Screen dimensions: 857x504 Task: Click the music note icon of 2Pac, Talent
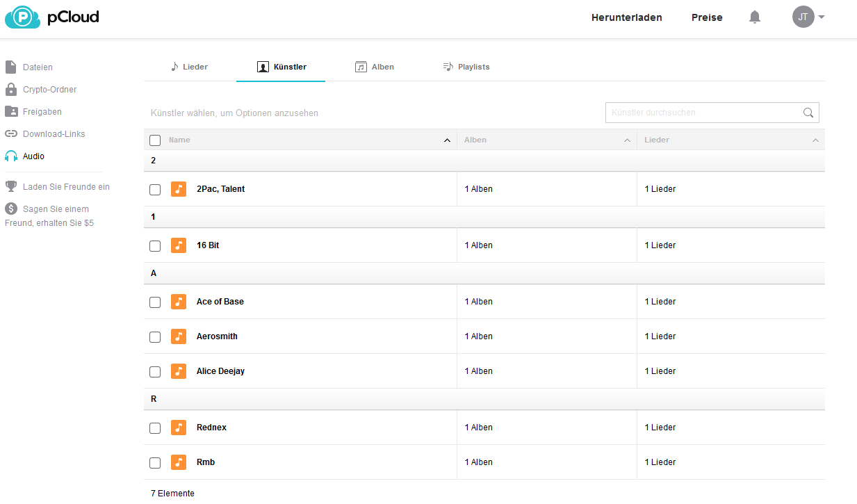pyautogui.click(x=179, y=189)
